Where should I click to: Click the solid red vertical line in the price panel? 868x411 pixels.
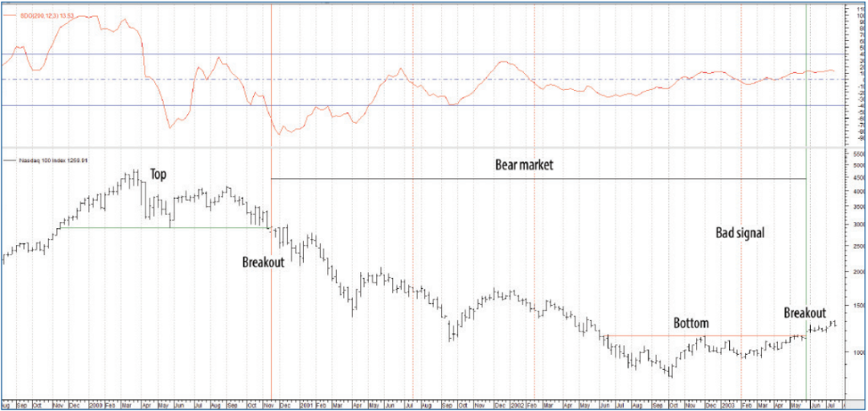click(272, 321)
